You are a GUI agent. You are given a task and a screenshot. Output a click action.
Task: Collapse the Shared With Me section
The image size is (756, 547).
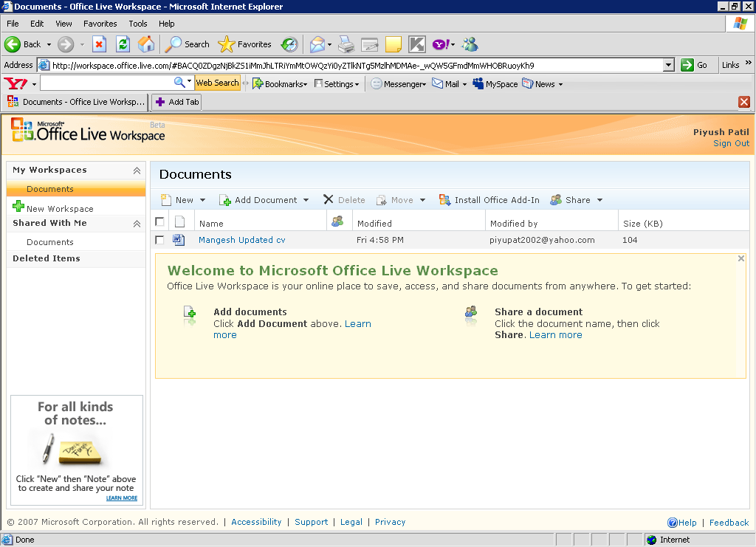(137, 224)
